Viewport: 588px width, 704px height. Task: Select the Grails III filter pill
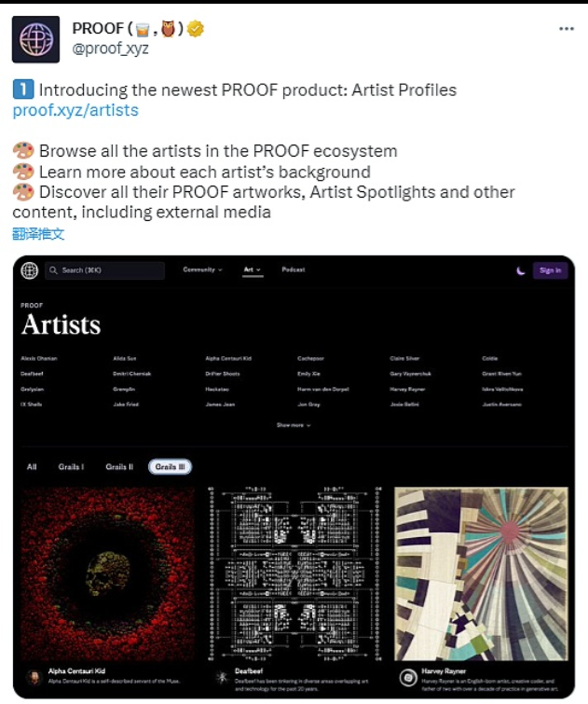pos(170,466)
